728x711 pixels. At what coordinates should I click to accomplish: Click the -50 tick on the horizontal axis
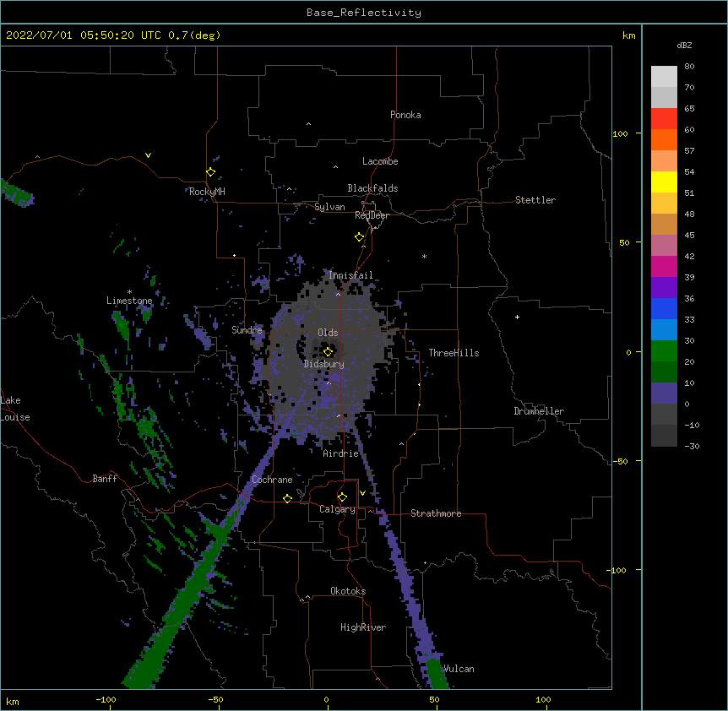215,699
